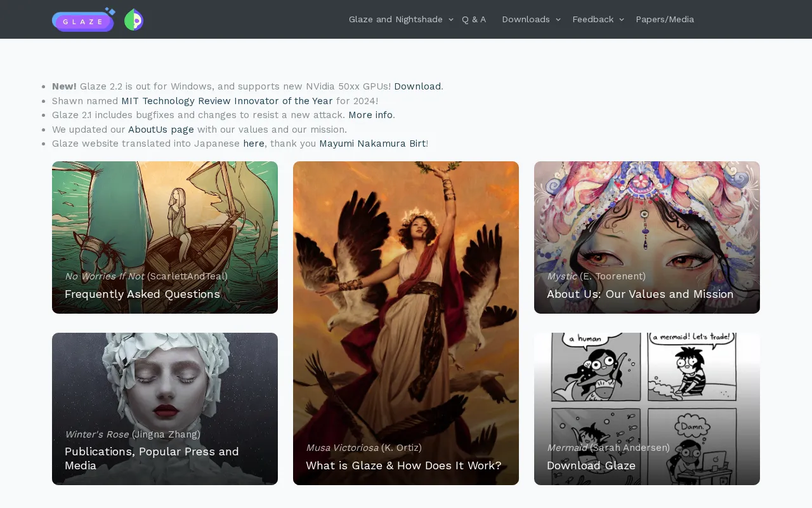Click the Mystic (E. Toorenent) caption
This screenshot has width=812, height=508.
point(596,276)
